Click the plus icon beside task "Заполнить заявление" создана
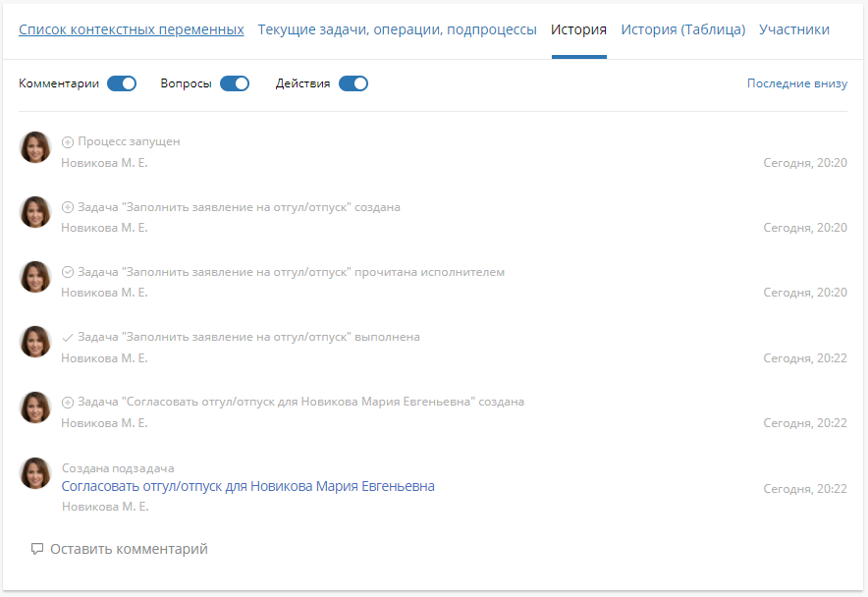Image resolution: width=868 pixels, height=597 pixels. click(66, 206)
